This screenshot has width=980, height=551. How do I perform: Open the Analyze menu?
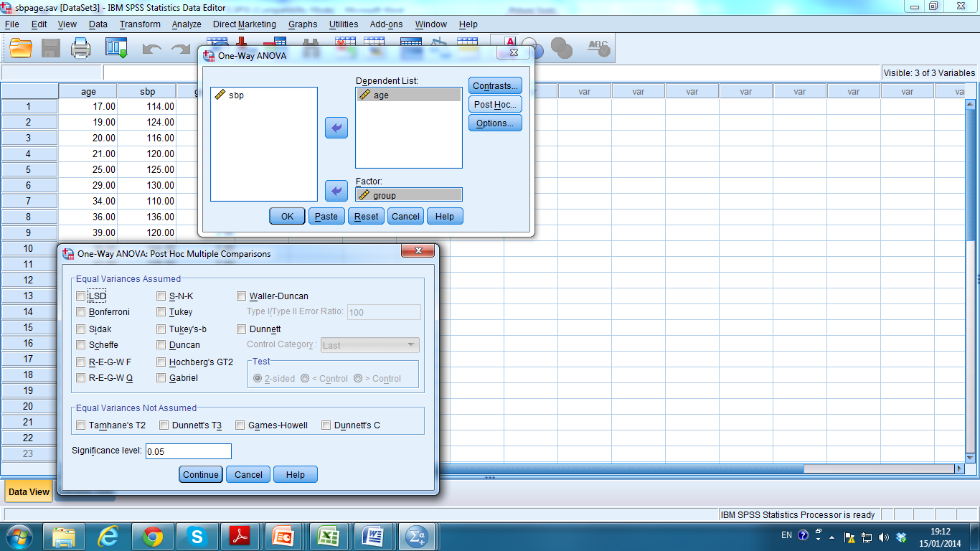point(187,24)
